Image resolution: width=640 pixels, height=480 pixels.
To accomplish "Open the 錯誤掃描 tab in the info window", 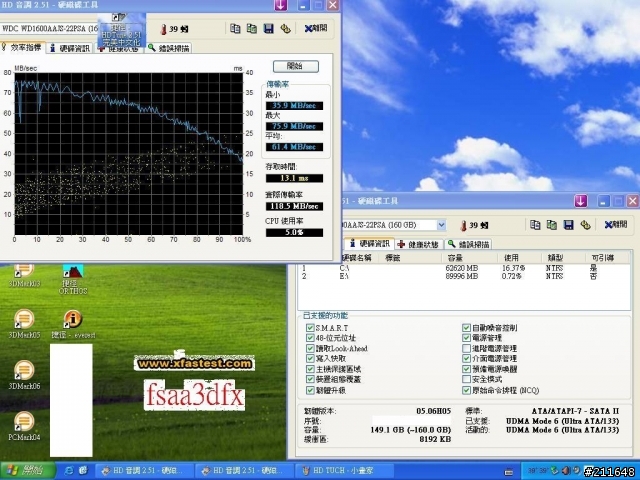I will pyautogui.click(x=469, y=244).
